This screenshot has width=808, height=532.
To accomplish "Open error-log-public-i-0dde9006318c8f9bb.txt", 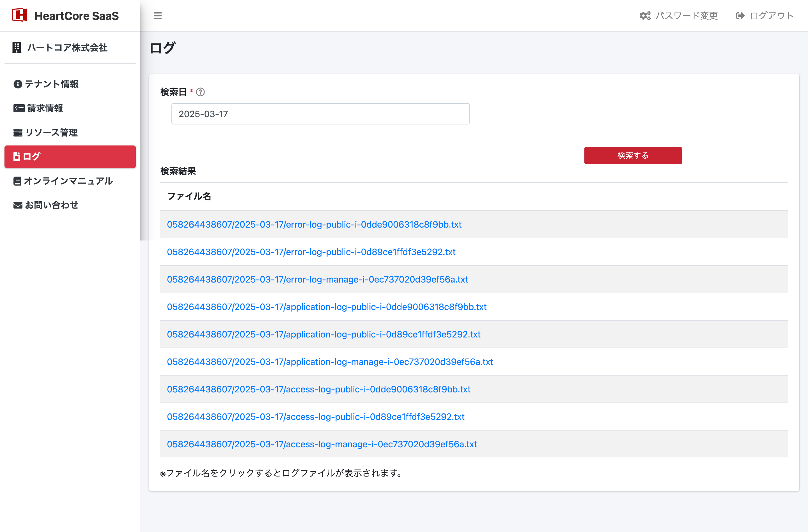I will pos(314,224).
